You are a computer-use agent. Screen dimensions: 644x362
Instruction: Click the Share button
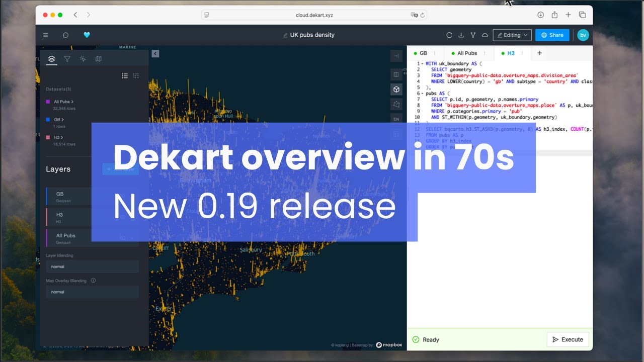point(552,35)
